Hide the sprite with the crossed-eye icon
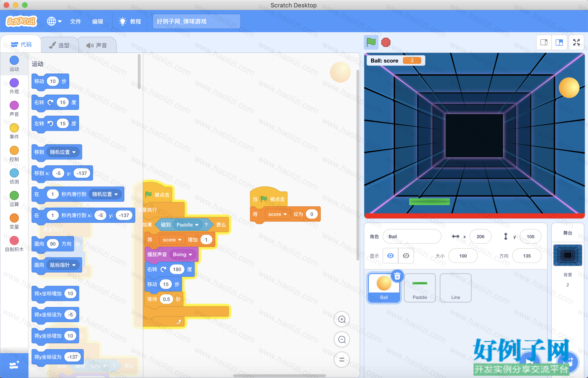The height and width of the screenshot is (378, 588). (406, 256)
